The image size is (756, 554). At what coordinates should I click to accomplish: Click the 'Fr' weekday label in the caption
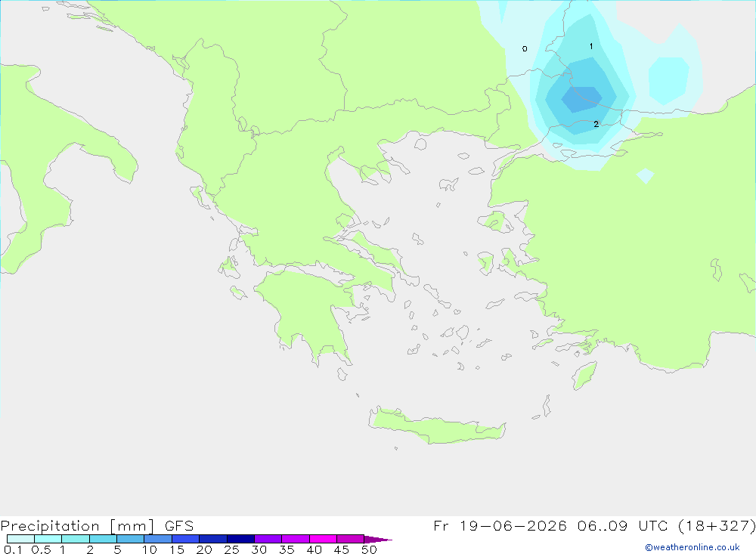[441, 525]
